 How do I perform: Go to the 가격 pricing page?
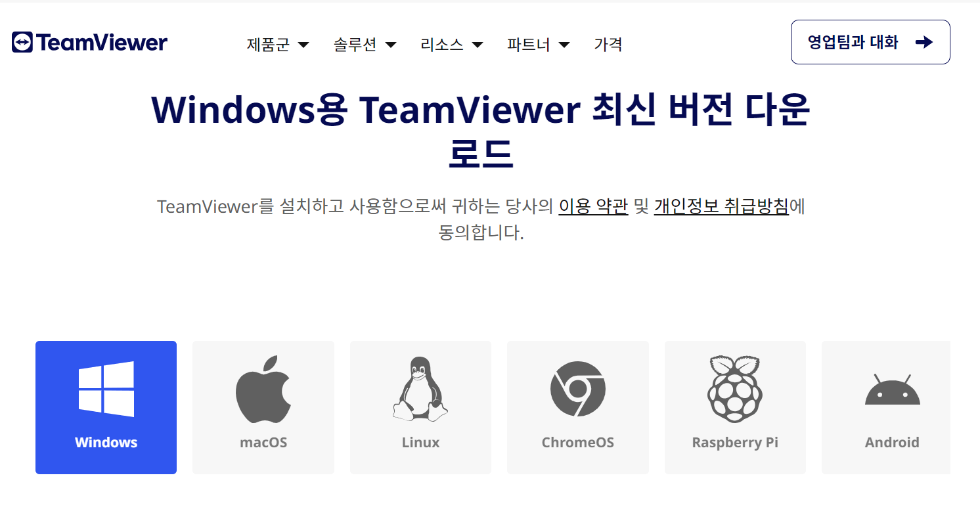pyautogui.click(x=608, y=45)
